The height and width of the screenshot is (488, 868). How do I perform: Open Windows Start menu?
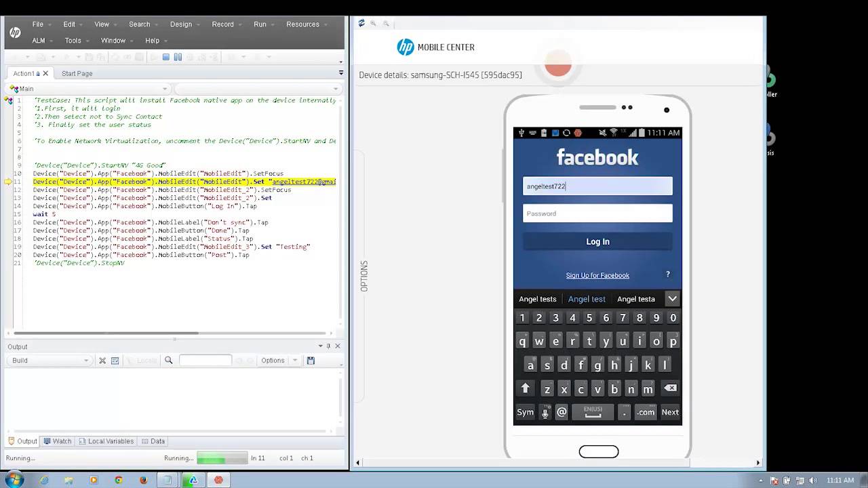(14, 480)
